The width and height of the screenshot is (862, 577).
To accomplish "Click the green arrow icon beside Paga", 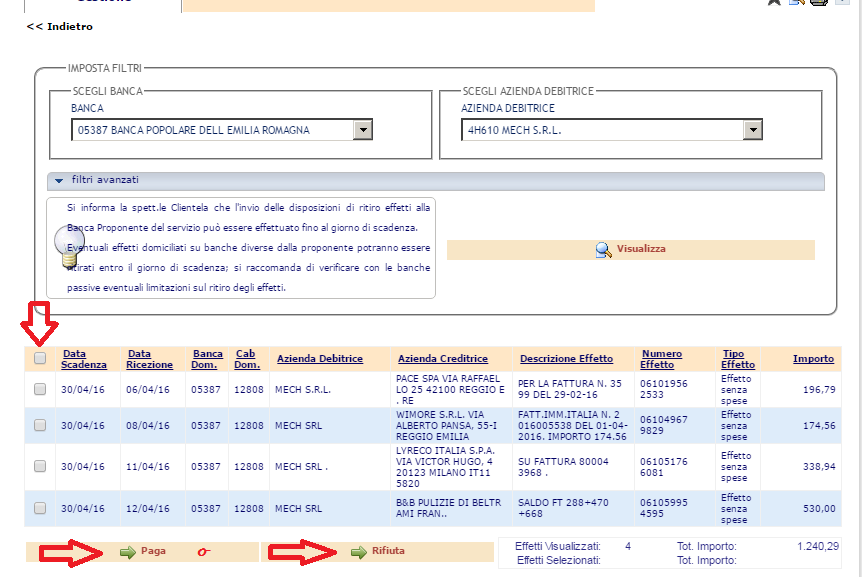I will pyautogui.click(x=127, y=551).
